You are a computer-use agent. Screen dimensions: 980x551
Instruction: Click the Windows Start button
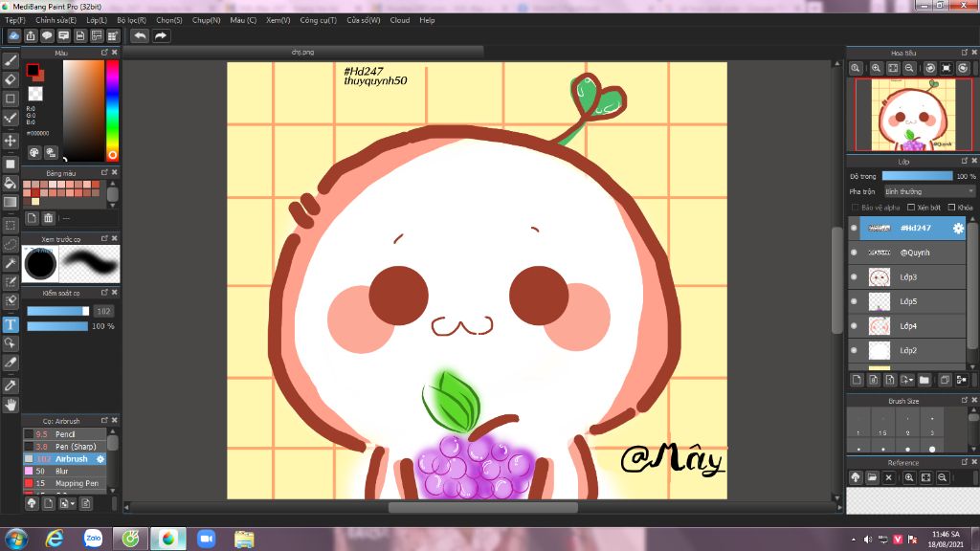[15, 538]
